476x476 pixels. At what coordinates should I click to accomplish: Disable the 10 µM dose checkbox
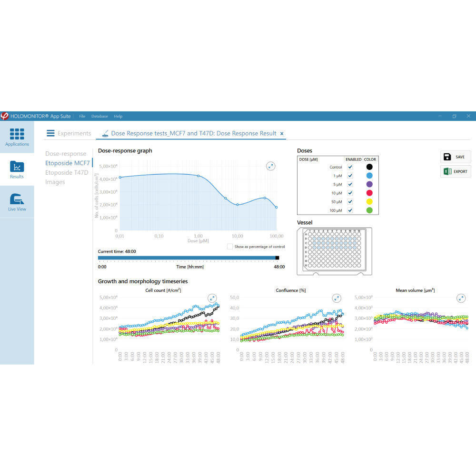coord(350,193)
